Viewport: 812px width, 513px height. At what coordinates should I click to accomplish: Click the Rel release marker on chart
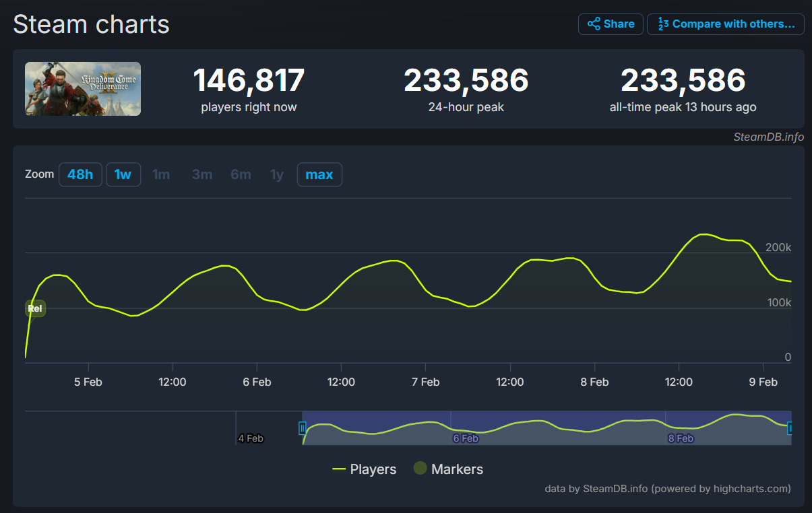tap(35, 309)
